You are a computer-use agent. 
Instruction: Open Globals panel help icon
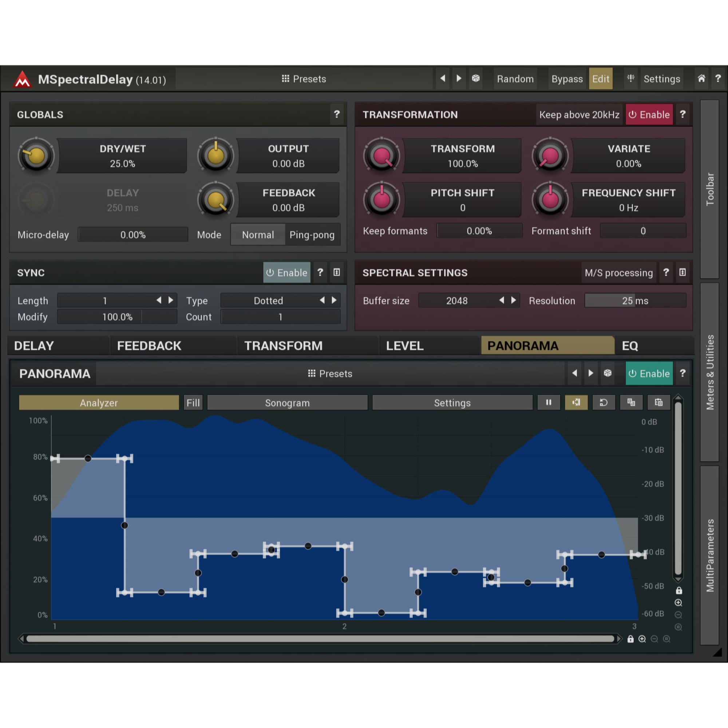pos(337,114)
